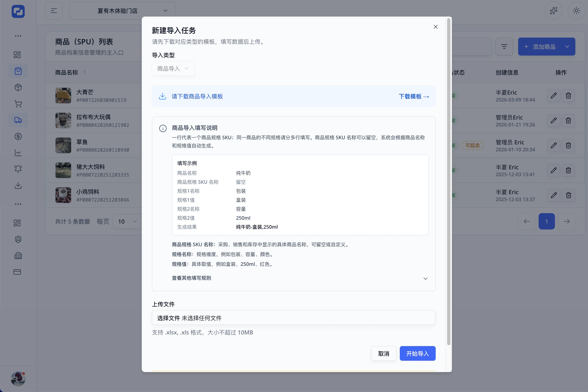The width and height of the screenshot is (588, 392).
Task: Click the 猪大大饲料 product thumbnail
Action: 63,170
